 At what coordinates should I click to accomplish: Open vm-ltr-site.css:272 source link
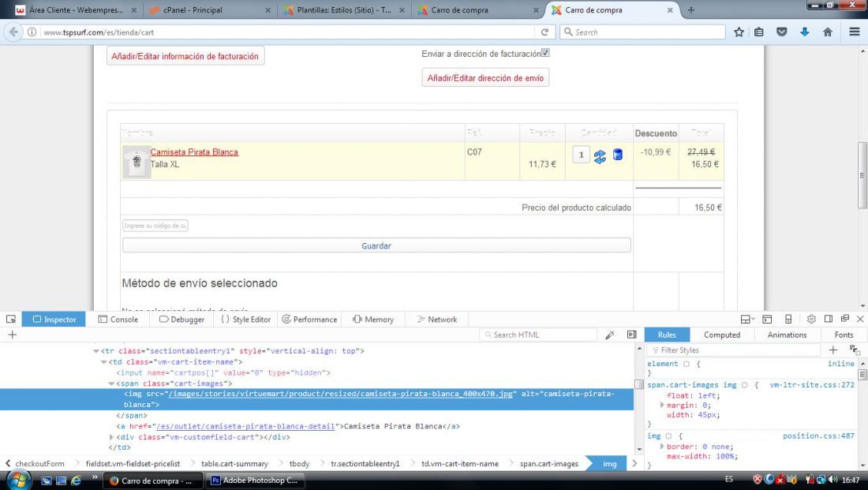coord(811,385)
